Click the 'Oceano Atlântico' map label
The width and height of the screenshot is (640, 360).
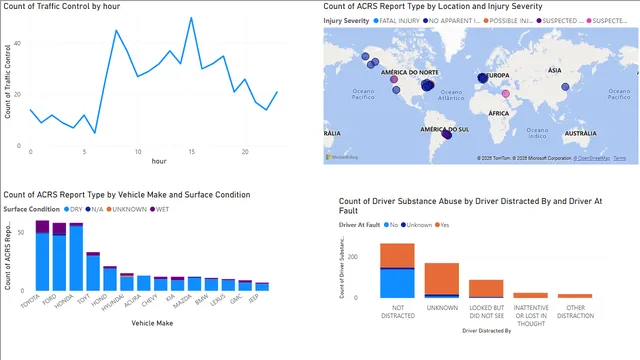tap(451, 95)
